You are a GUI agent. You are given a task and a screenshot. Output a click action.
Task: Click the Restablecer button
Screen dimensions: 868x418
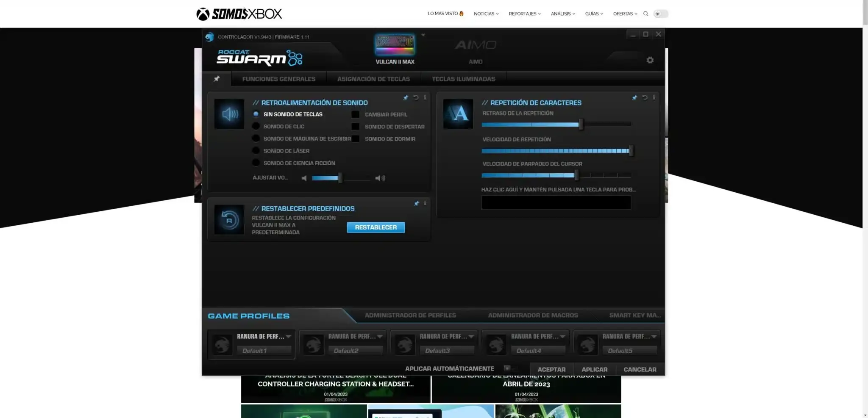pos(376,227)
